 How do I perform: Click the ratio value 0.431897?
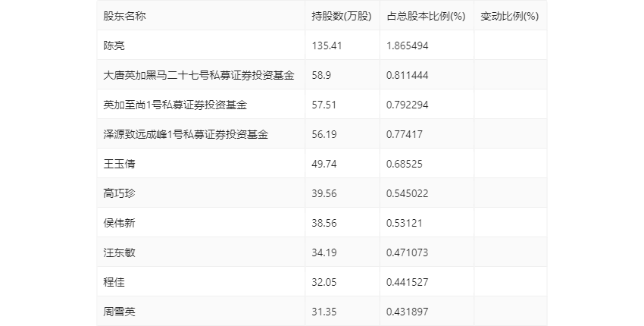[x=408, y=312]
